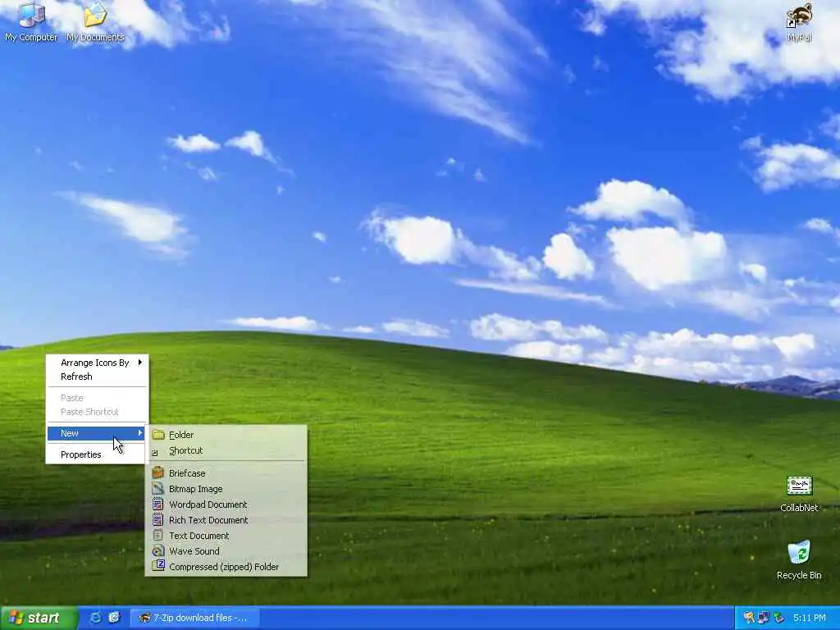Launch Internet Explorer from Quick Launch

[x=95, y=618]
